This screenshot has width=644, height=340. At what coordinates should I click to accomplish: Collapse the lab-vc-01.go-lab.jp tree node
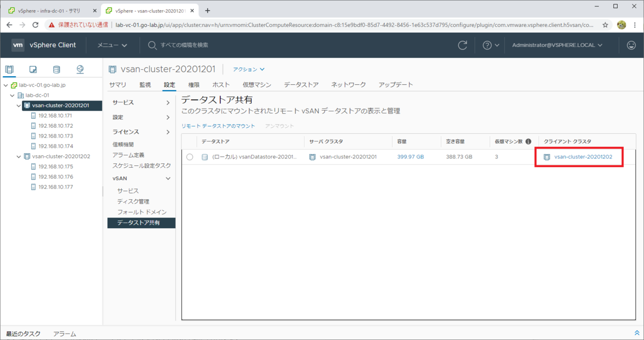coord(5,85)
